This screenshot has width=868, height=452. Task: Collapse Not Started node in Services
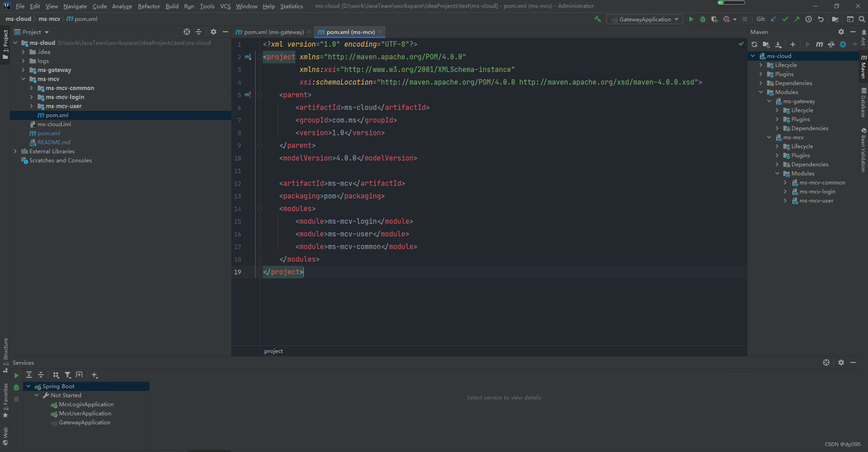pyautogui.click(x=37, y=395)
